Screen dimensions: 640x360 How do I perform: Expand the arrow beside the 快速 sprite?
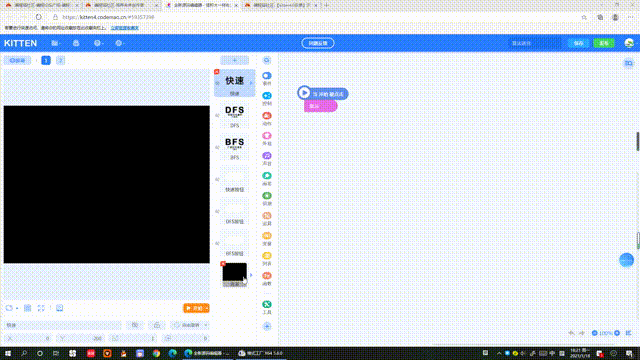tap(251, 83)
